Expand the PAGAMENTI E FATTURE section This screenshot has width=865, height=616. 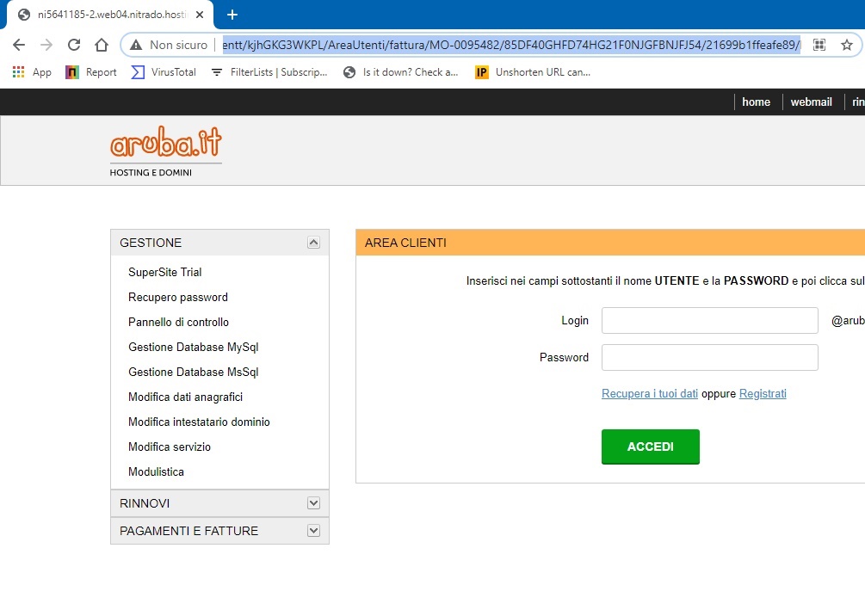pos(313,531)
